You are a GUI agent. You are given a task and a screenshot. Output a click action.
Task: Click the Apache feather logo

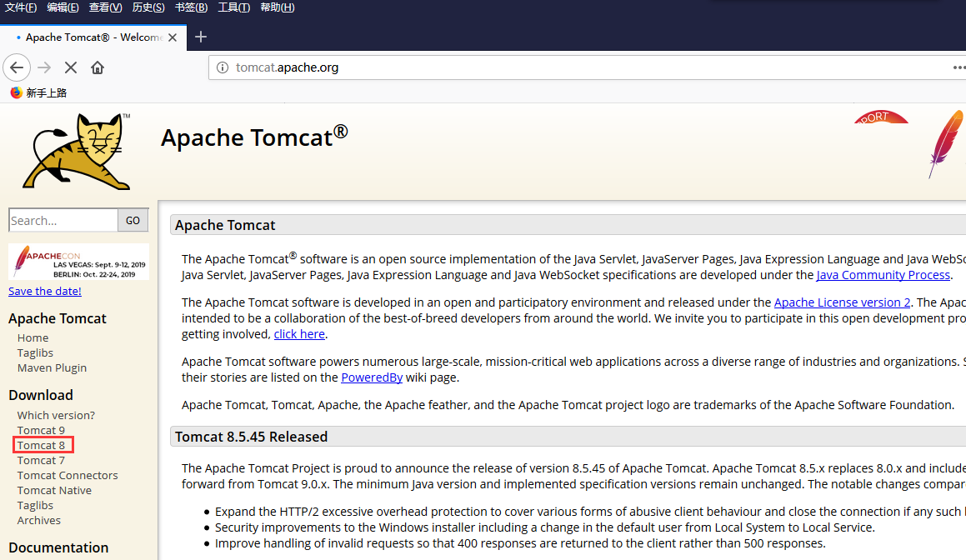pyautogui.click(x=946, y=144)
